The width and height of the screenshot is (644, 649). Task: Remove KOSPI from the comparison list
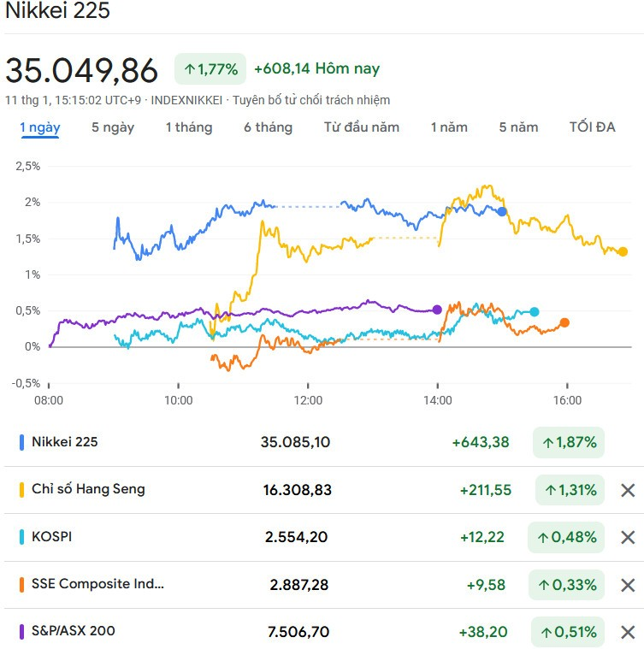(x=627, y=537)
